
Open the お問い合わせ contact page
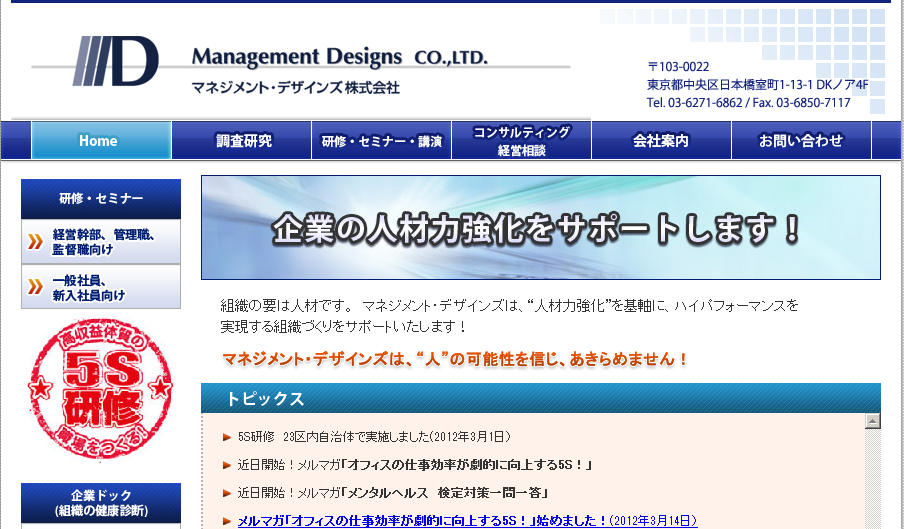801,140
